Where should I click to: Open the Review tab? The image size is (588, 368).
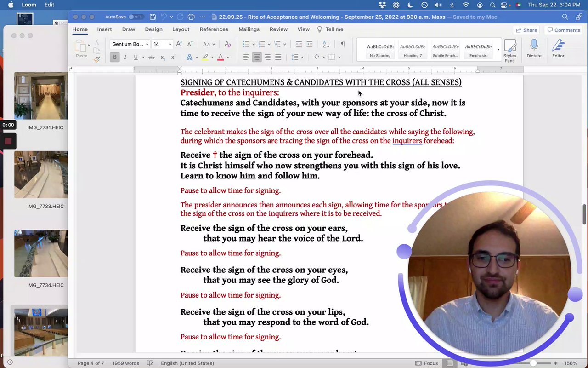[278, 29]
